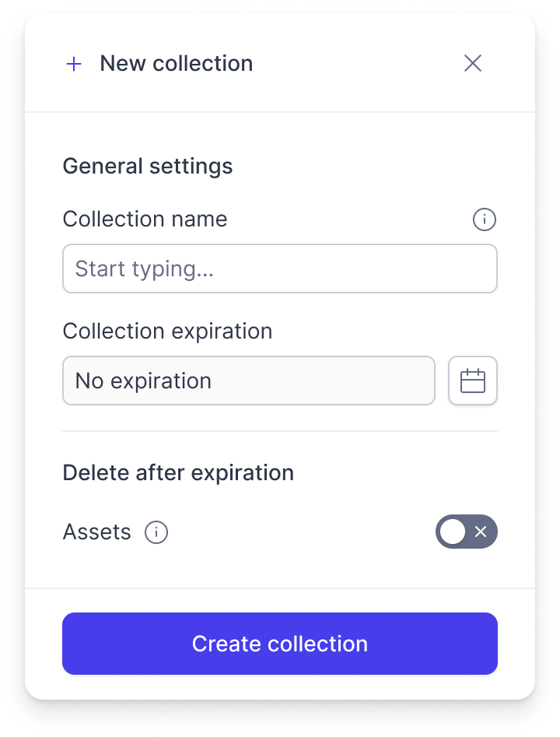Click the white knob of the Assets switch
The height and width of the screenshot is (737, 560).
pyautogui.click(x=453, y=532)
